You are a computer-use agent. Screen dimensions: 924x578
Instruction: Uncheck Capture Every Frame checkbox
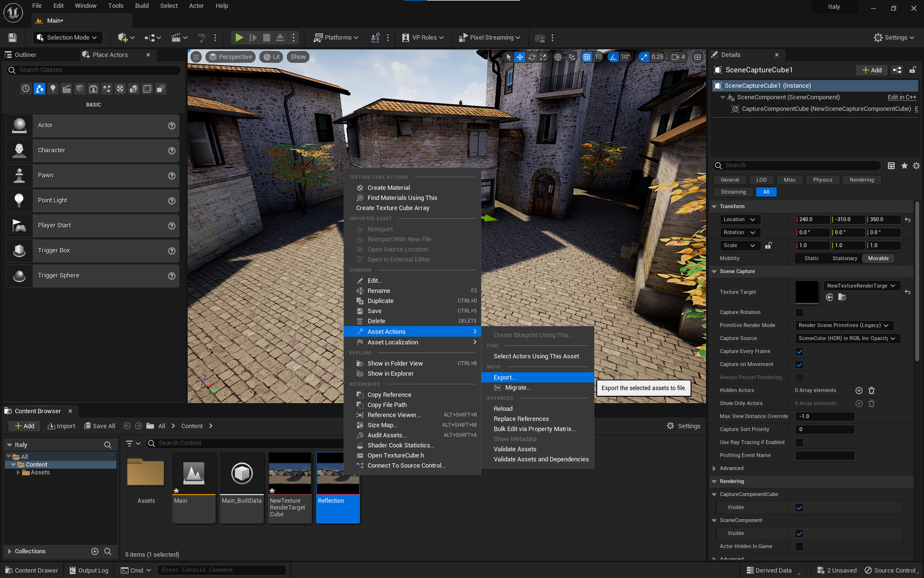799,352
